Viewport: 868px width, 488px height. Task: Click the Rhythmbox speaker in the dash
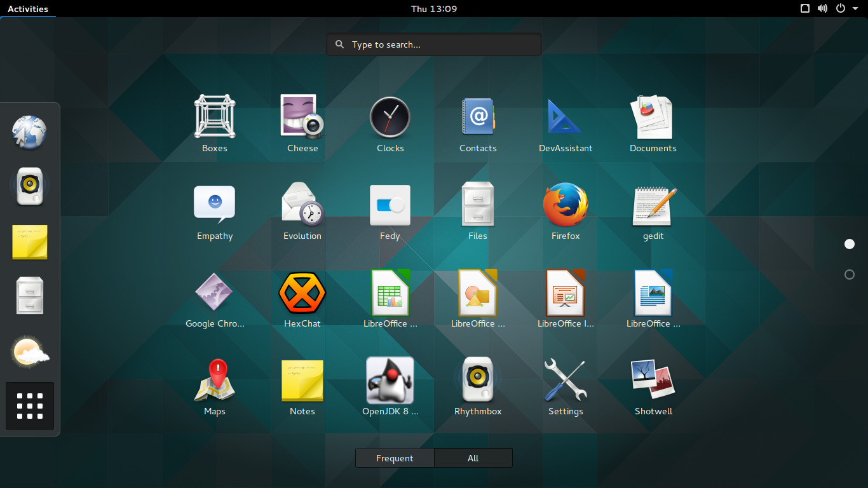pyautogui.click(x=30, y=187)
